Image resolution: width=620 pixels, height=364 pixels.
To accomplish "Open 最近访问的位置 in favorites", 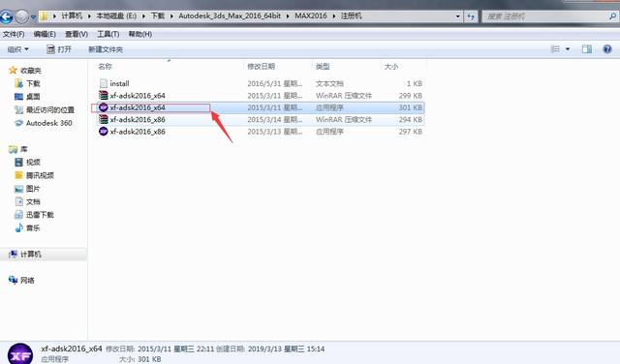I will pos(50,109).
